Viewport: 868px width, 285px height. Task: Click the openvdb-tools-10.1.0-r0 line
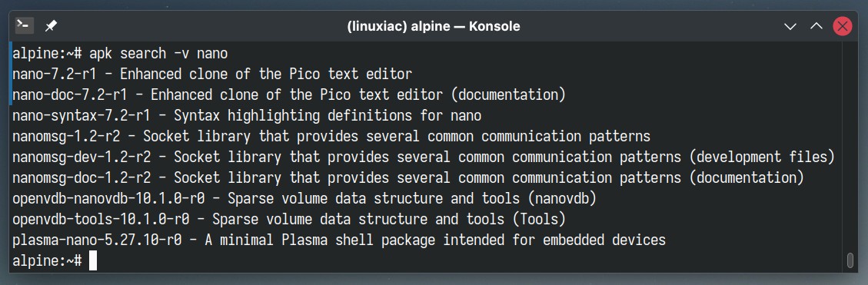point(289,219)
